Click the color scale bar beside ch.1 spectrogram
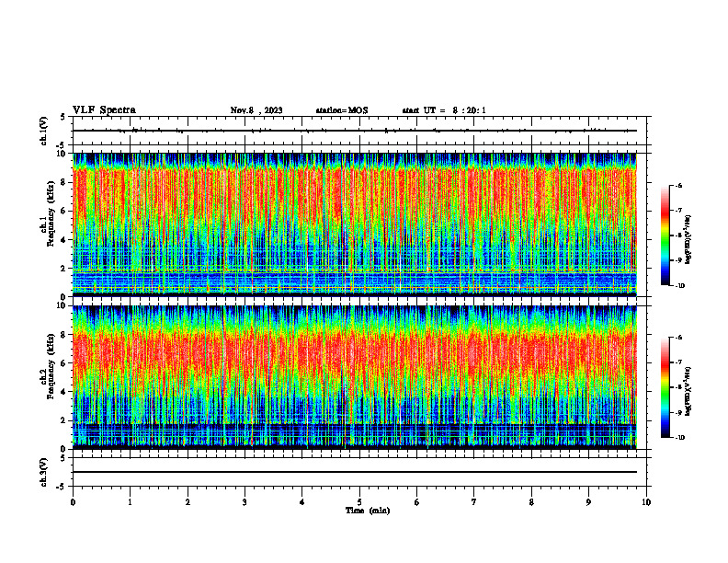 click(665, 236)
